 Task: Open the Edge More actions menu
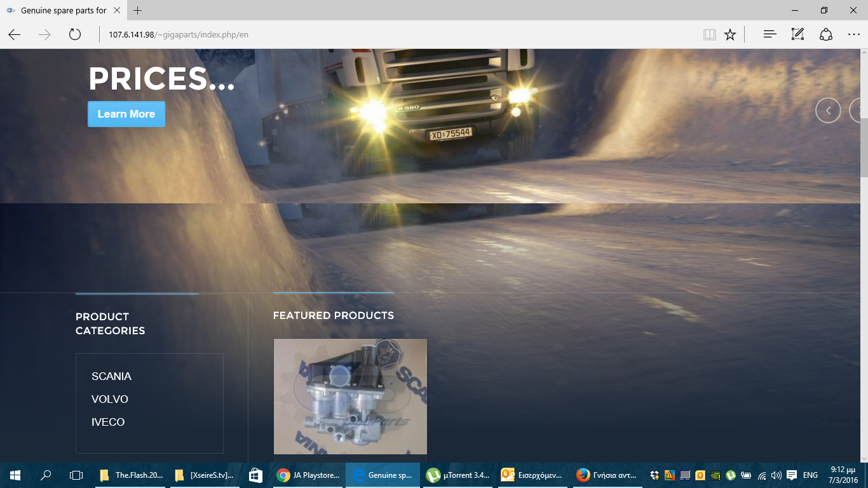coord(854,34)
